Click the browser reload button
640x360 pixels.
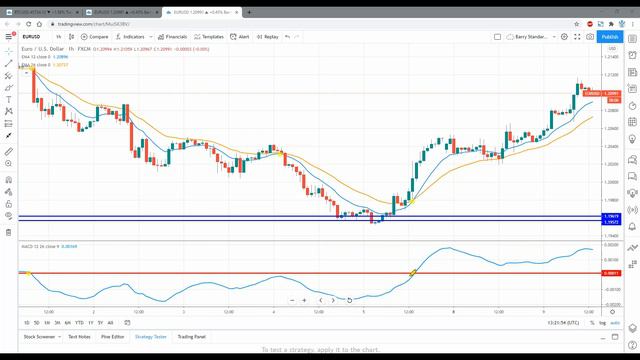point(28,24)
